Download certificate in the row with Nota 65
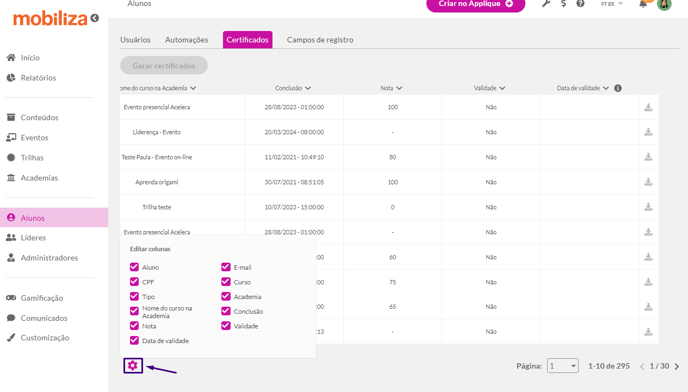Screen dimensions: 688x392 click(x=648, y=307)
